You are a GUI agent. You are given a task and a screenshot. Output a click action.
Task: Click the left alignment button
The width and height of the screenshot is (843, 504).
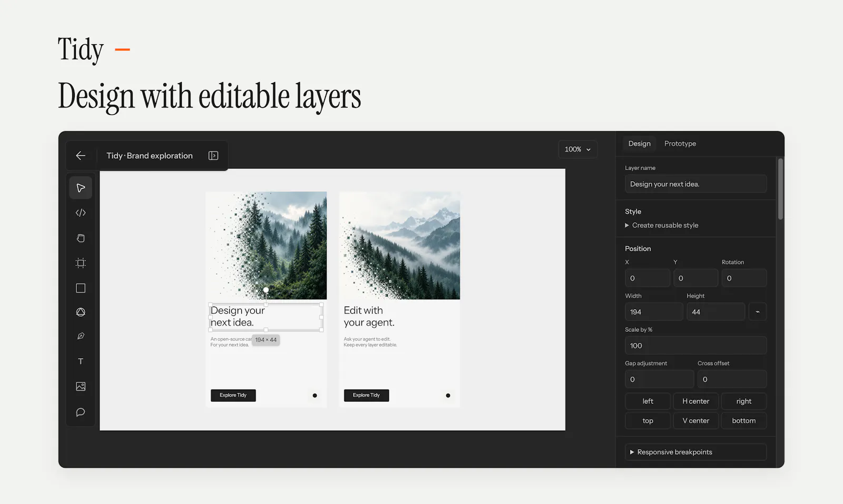pyautogui.click(x=648, y=401)
